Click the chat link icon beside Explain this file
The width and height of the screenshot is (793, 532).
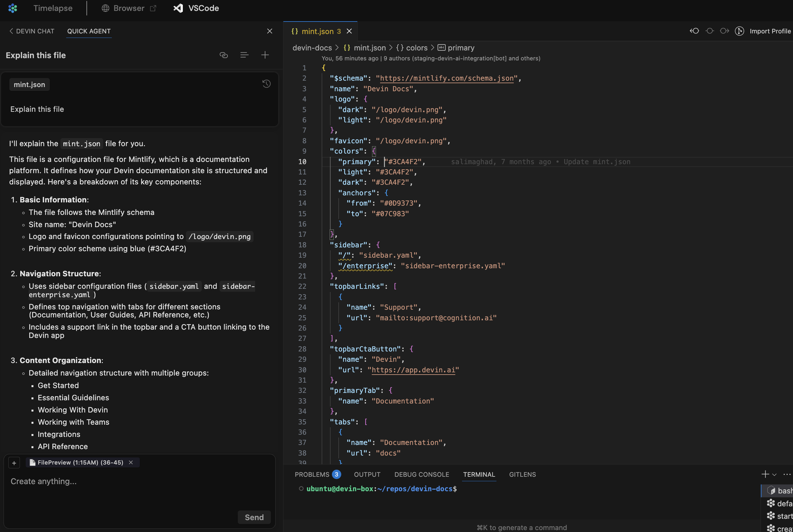tap(224, 55)
